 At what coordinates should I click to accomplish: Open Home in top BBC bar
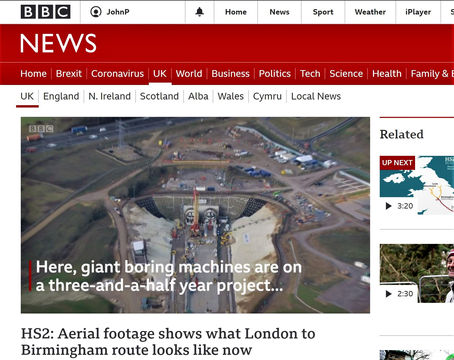coord(236,12)
